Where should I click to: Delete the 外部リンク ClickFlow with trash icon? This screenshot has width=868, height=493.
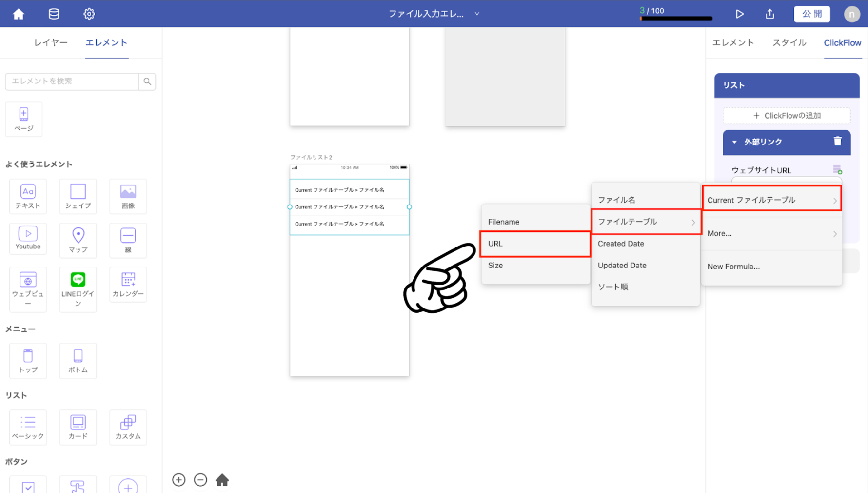pyautogui.click(x=837, y=141)
